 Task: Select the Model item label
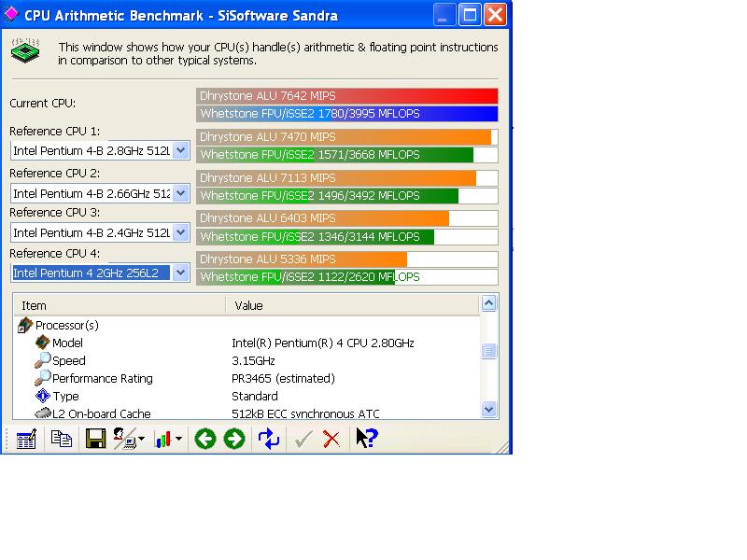tap(67, 343)
